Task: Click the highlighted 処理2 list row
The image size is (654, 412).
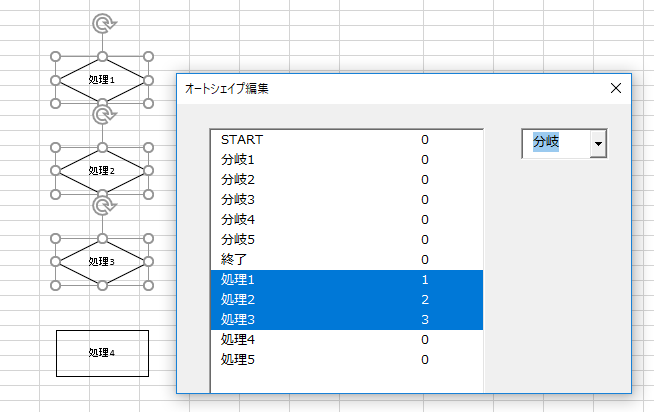Action: pyautogui.click(x=347, y=300)
